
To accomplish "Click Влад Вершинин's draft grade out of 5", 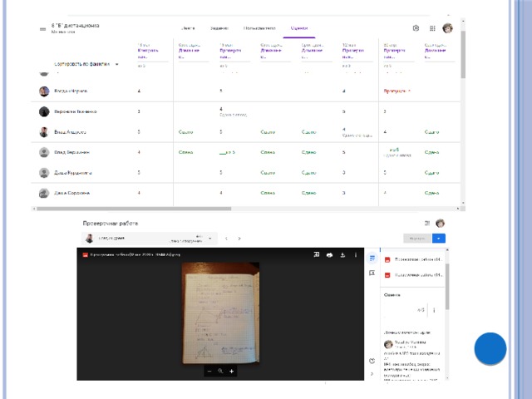I will [x=227, y=152].
